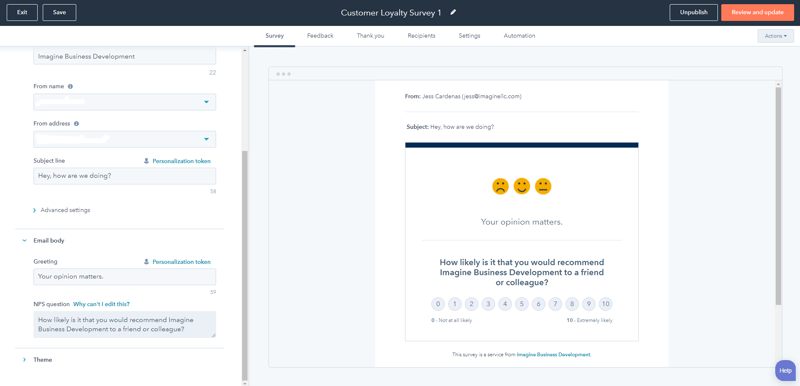
Task: Open the Recipients tab
Action: click(421, 36)
